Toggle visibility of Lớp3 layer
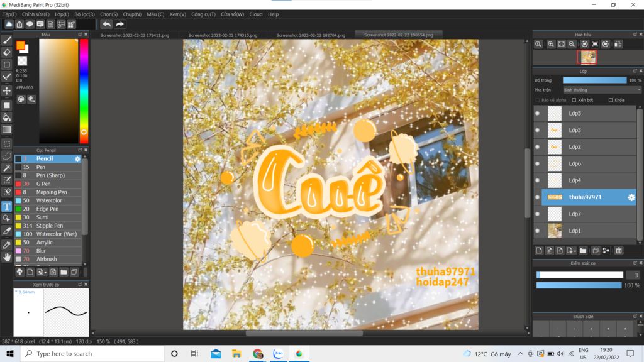Viewport: 644px width, 362px height. pos(537,130)
